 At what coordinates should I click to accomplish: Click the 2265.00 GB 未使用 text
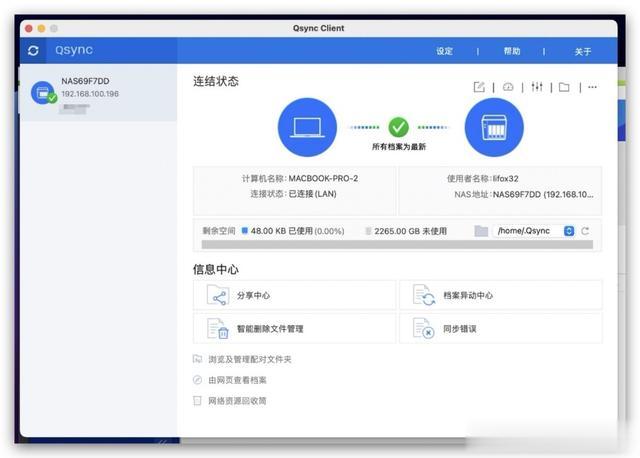(411, 231)
